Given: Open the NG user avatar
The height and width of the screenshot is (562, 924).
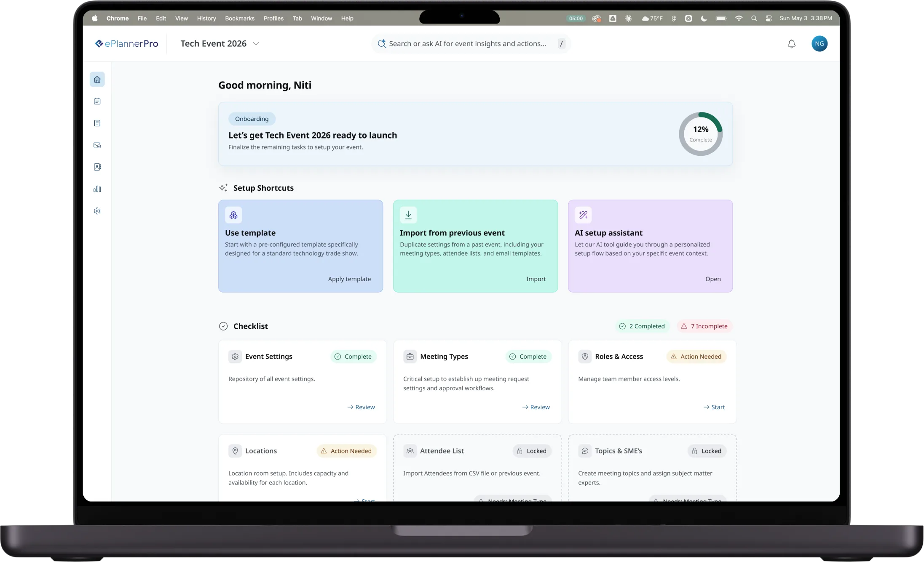Looking at the screenshot, I should point(820,44).
